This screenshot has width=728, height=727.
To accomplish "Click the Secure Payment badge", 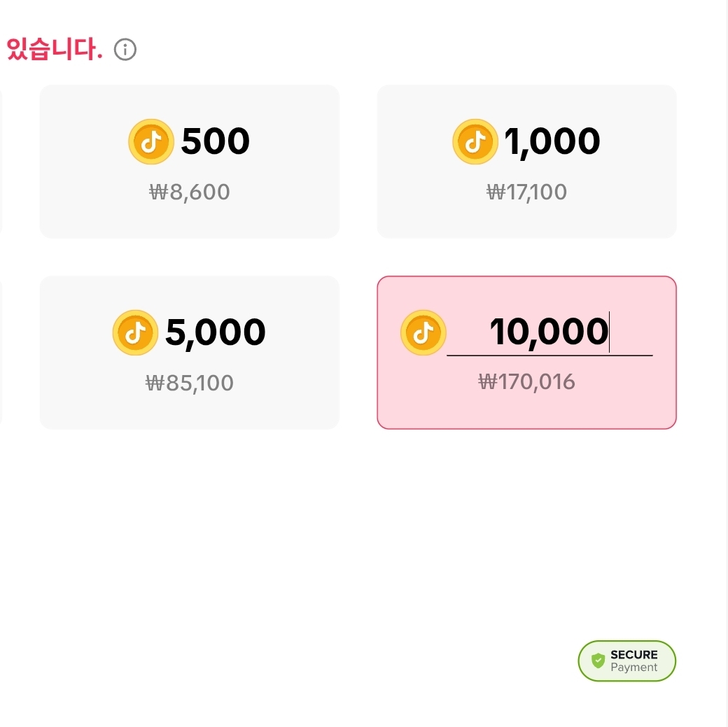I will (626, 660).
